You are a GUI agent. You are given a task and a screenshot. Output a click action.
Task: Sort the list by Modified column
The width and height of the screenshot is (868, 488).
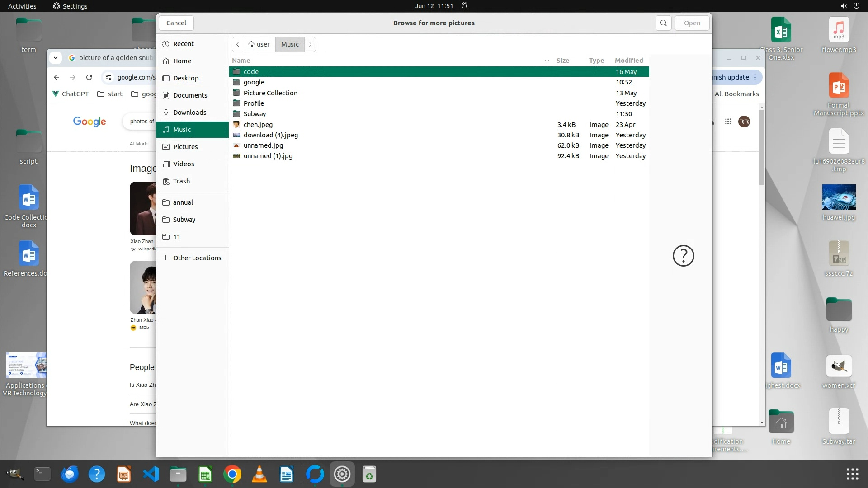click(x=628, y=61)
